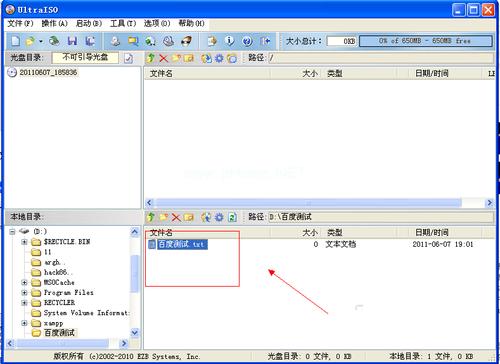Screen dimensions: 500x364
Task: Click the red X Delete icon in the disc pane toolbar
Action: 163,58
